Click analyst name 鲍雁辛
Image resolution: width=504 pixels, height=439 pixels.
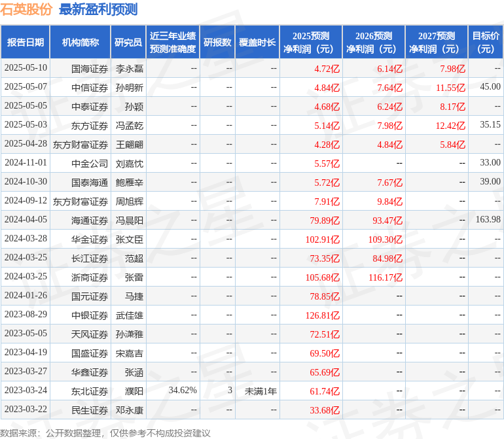(130, 183)
